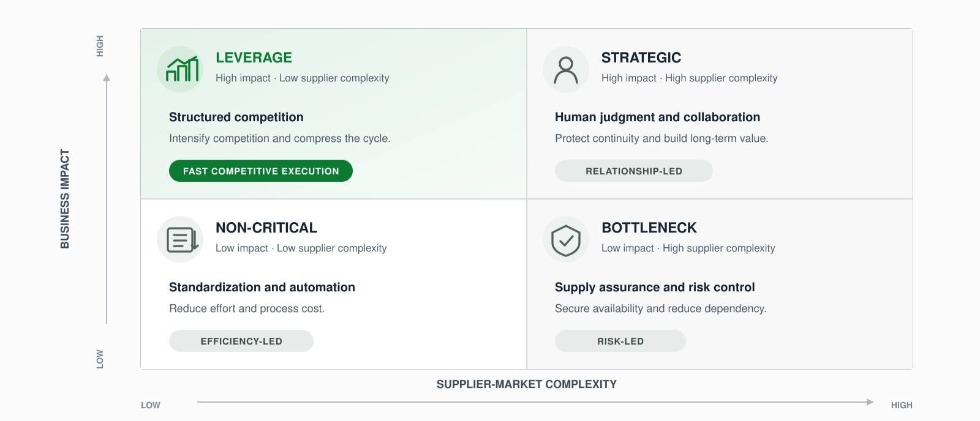This screenshot has height=421, width=980.
Task: Select the Relationship-Led pill
Action: (x=634, y=171)
